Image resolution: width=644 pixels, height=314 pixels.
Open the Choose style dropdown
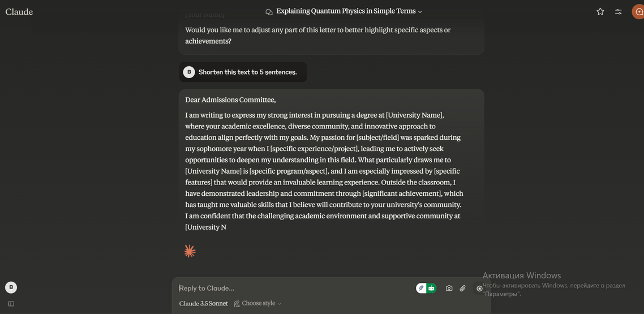(x=258, y=303)
